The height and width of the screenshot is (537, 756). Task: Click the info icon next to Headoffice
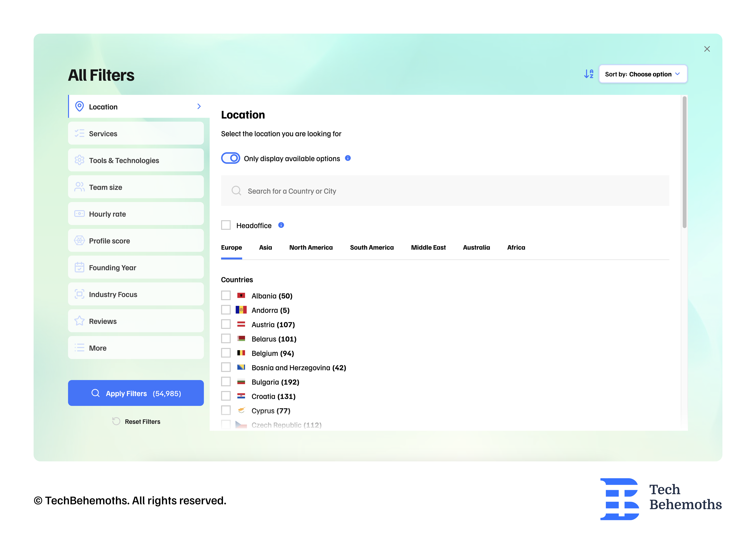point(281,225)
